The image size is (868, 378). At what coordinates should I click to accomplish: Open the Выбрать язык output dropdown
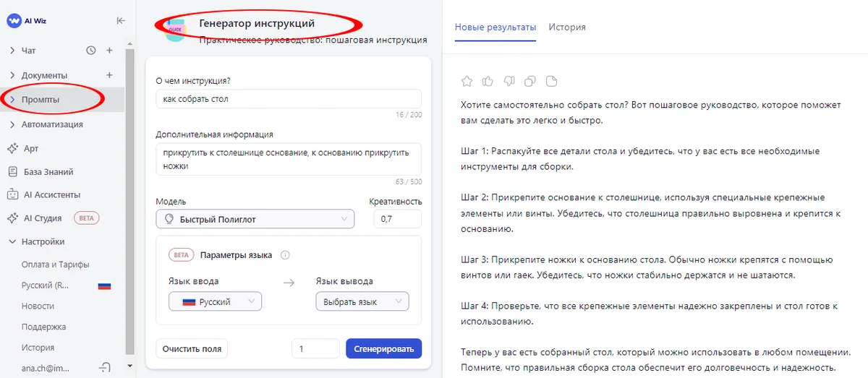(362, 301)
